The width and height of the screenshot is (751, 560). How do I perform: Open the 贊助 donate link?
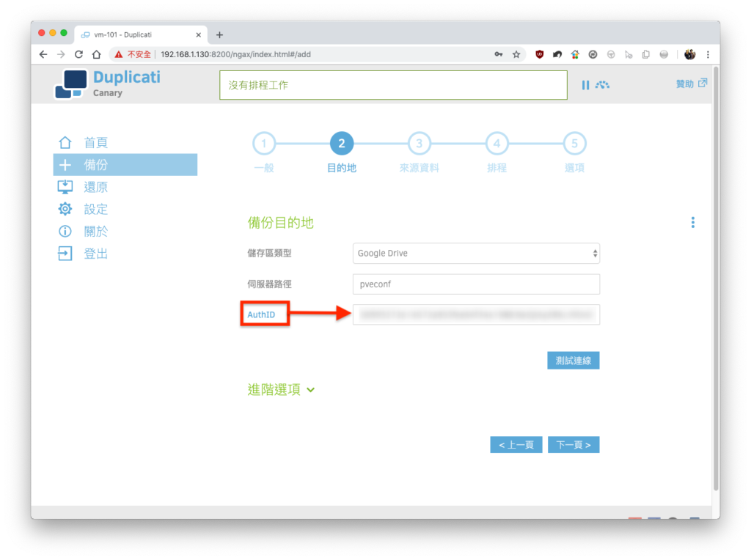coord(691,84)
